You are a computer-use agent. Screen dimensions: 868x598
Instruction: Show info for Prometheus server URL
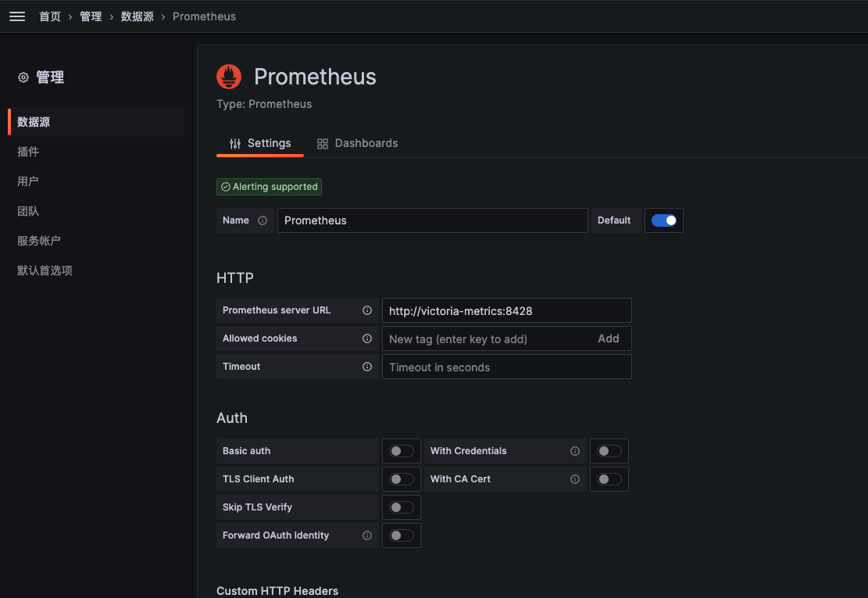367,310
